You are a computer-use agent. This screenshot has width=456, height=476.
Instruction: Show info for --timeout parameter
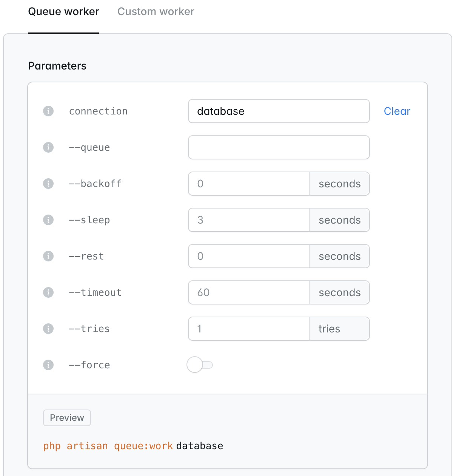(x=48, y=292)
